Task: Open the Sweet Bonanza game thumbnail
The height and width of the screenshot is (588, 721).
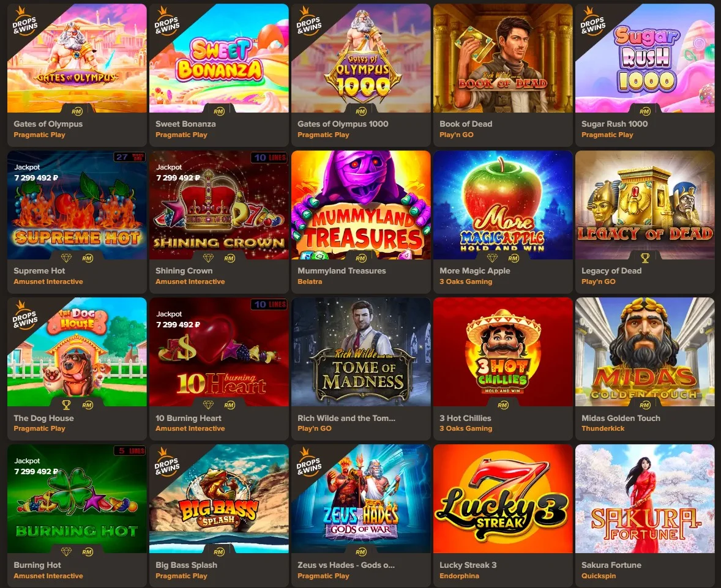Action: point(219,58)
